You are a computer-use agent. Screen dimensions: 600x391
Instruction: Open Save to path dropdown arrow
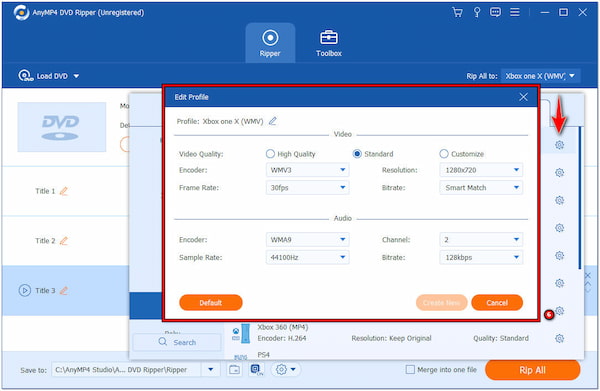[x=210, y=370]
